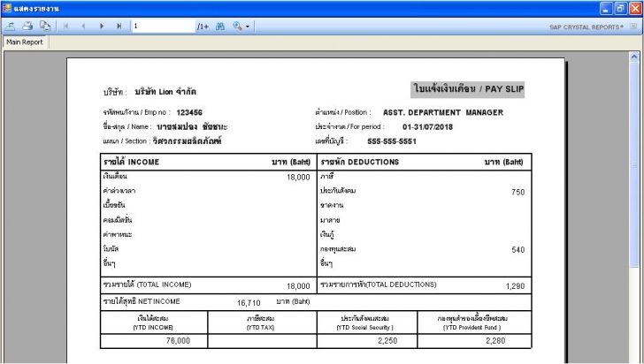
Task: Click YTD social security value 2,250
Action: pyautogui.click(x=387, y=341)
